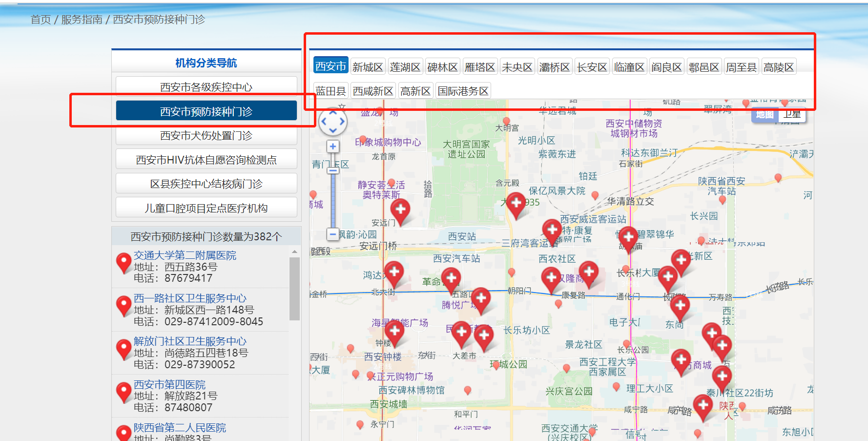
Task: Click red pin beside 交通大学第二附属医院 listing
Action: [124, 262]
